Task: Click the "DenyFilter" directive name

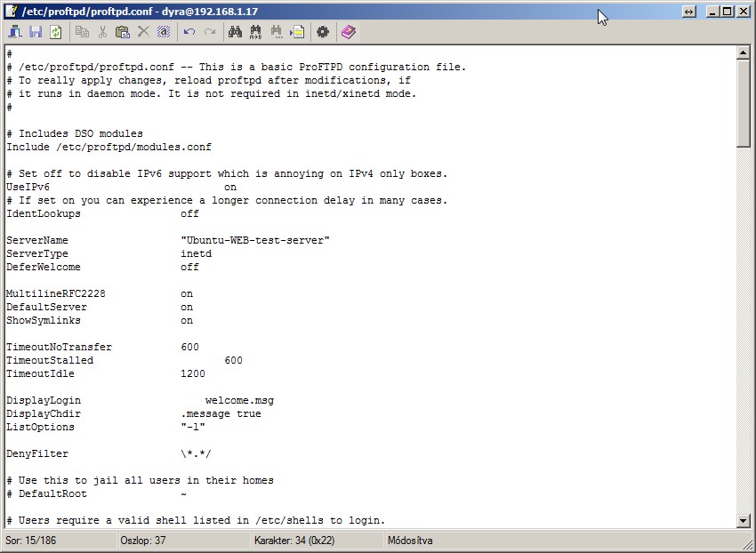Action: [37, 453]
